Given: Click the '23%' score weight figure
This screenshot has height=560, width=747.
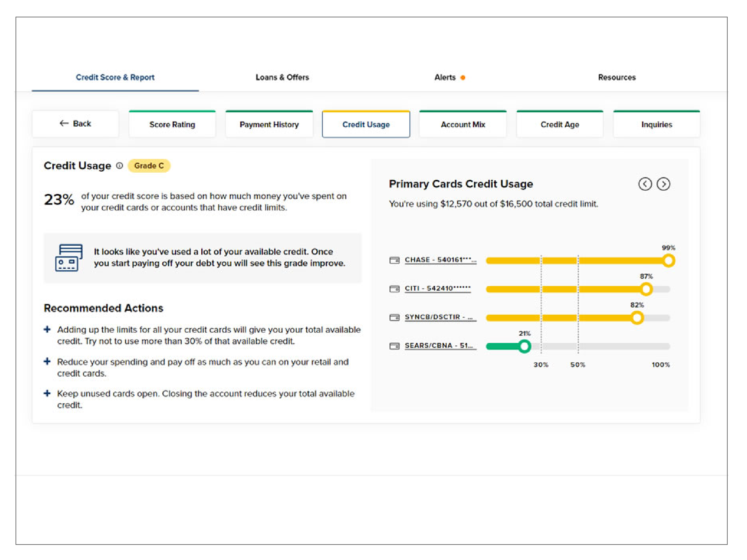Looking at the screenshot, I should click(59, 200).
